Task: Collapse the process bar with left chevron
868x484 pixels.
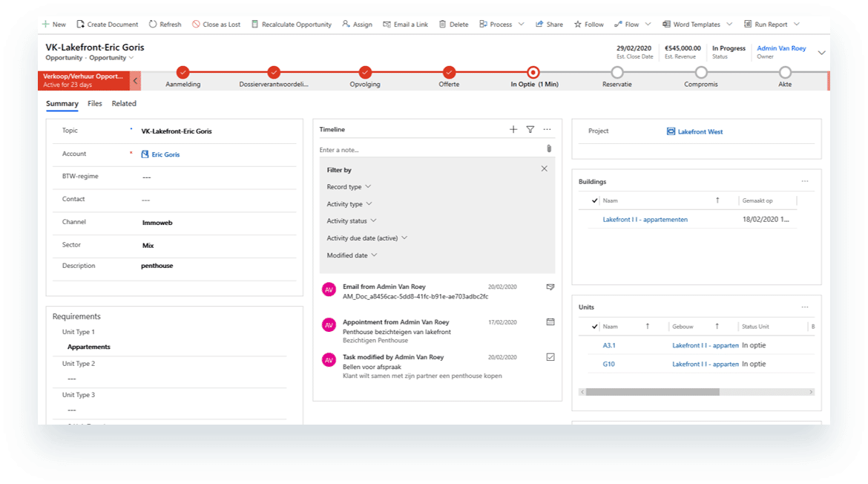Action: point(135,81)
